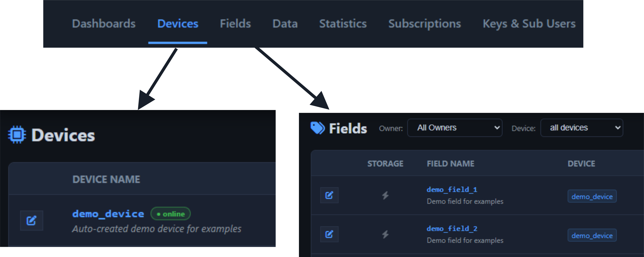Click demo_field_2 description 'Demo field for examples'

pos(465,240)
